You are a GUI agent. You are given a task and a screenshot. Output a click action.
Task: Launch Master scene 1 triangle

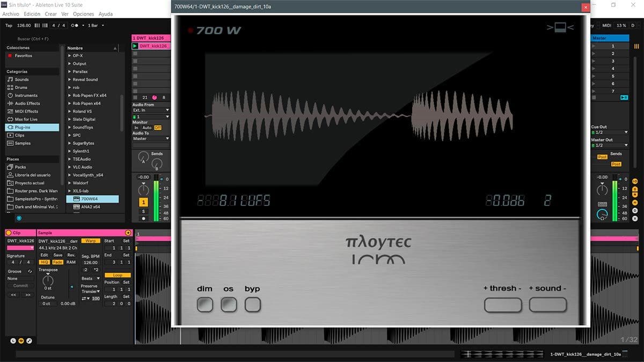[x=594, y=46]
